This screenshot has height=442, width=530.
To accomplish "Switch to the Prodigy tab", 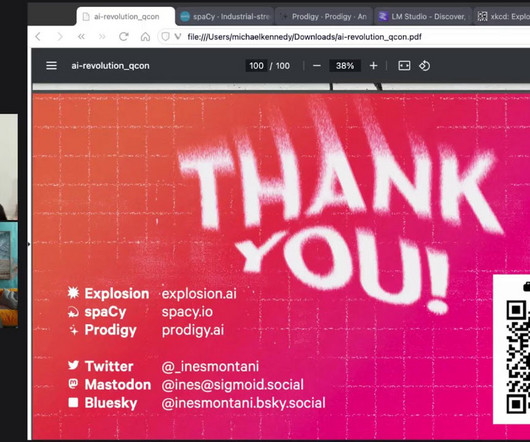I will 324,17.
